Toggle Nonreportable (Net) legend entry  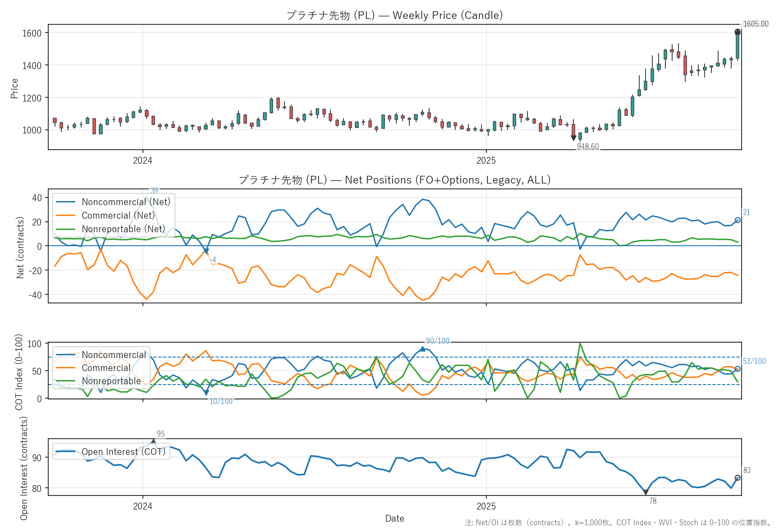click(123, 229)
